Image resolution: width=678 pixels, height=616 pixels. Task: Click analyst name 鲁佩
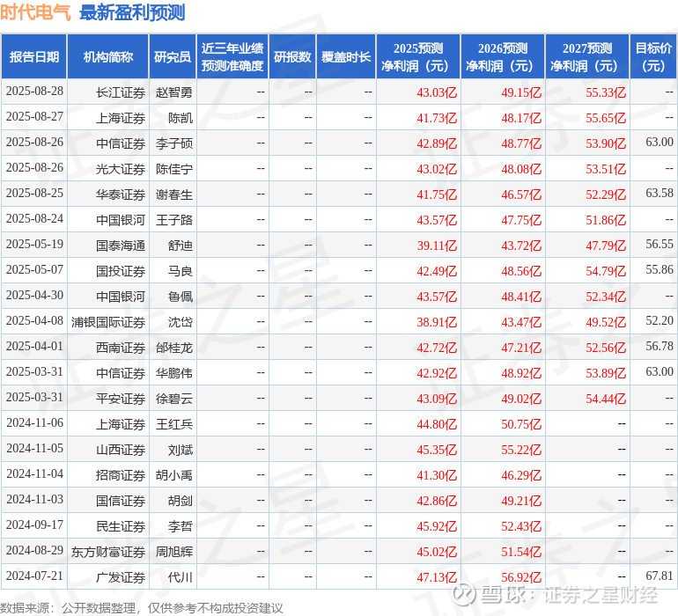[181, 296]
